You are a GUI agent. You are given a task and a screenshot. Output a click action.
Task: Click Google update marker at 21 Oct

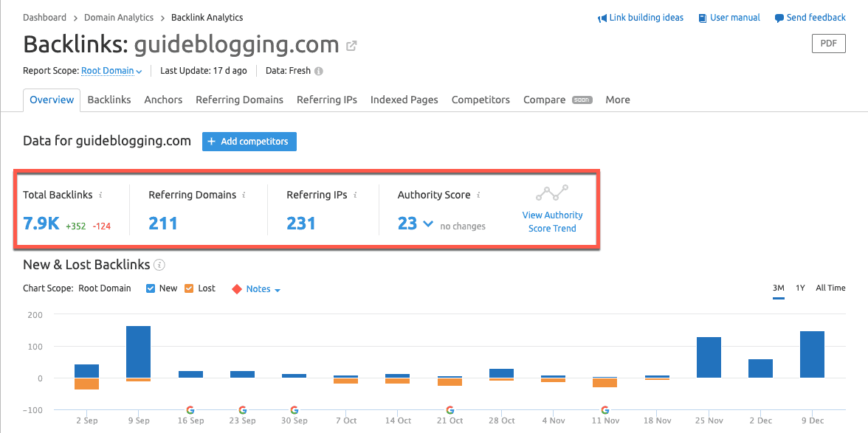point(449,410)
